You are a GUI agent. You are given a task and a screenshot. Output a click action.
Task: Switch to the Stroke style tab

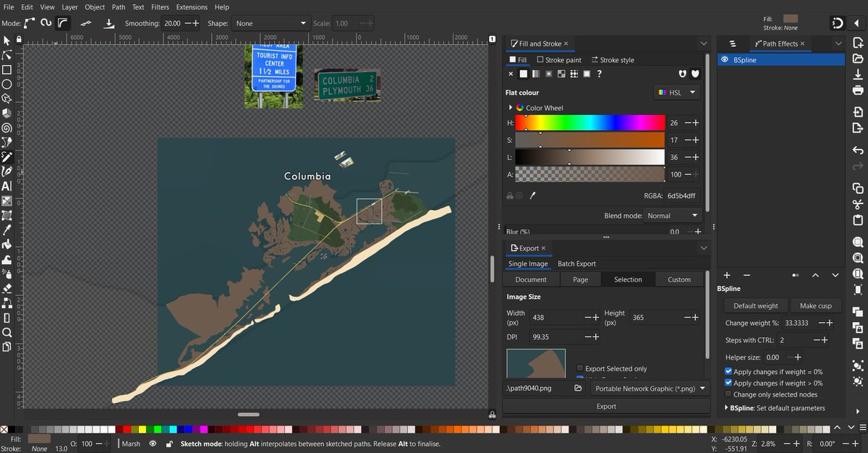tap(613, 60)
